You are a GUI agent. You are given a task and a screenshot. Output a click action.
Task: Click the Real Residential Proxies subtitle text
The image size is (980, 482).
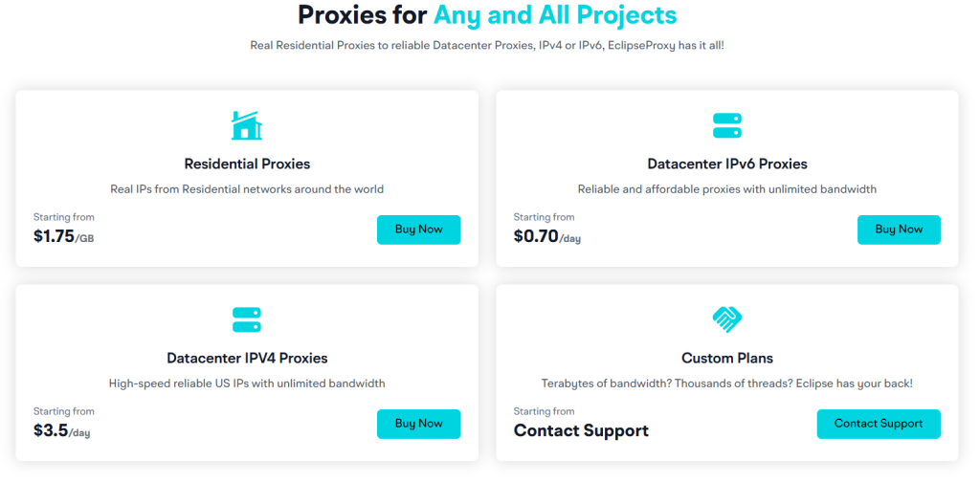487,45
